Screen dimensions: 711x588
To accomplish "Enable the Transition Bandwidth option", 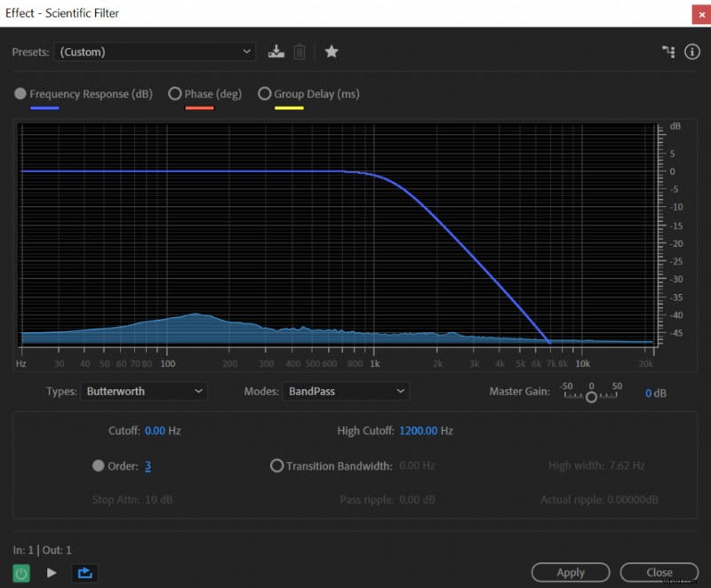I will point(276,465).
